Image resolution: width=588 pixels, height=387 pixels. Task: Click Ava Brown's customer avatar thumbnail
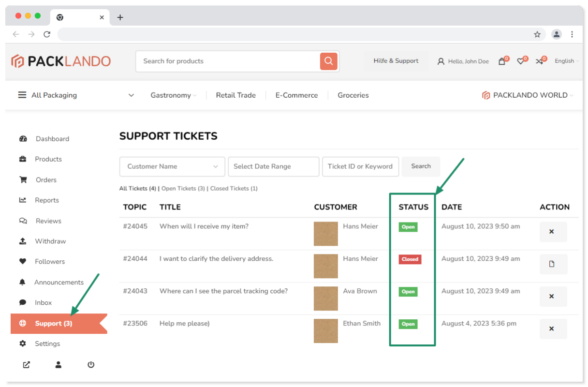click(x=326, y=298)
